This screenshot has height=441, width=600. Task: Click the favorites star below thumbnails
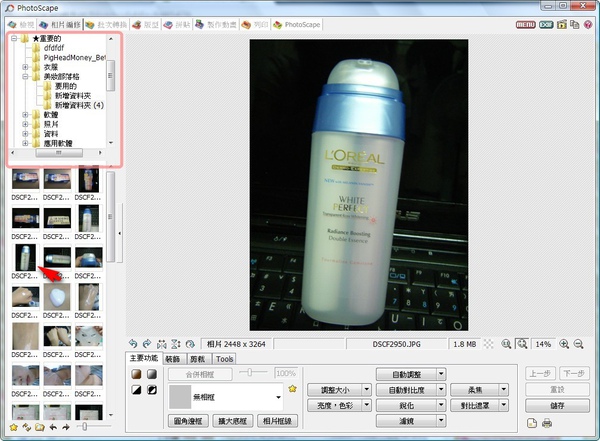[13, 427]
